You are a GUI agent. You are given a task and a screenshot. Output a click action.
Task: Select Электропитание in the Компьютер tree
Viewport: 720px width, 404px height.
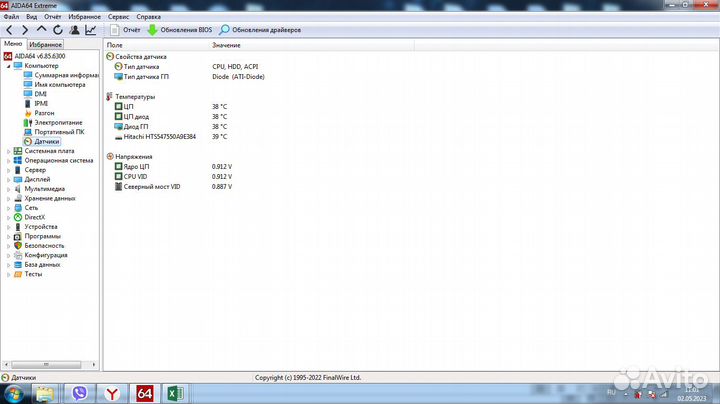point(58,122)
